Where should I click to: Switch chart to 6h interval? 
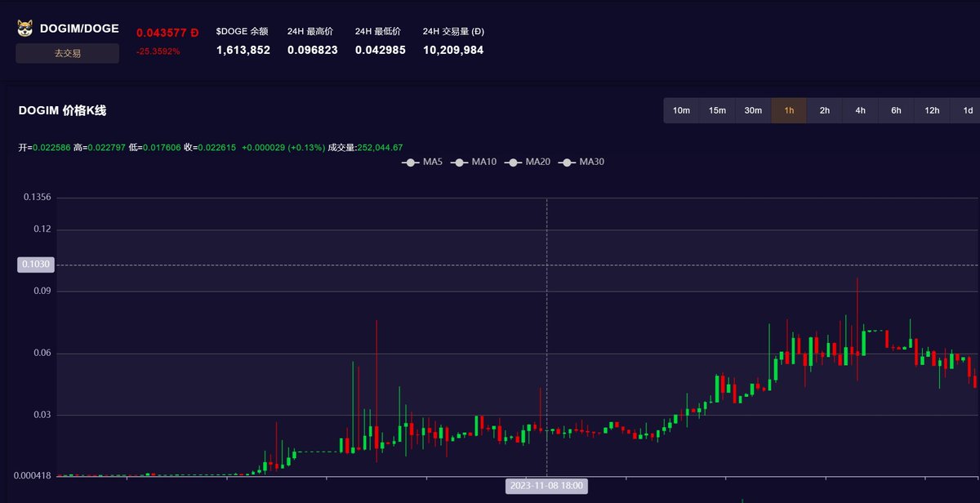894,110
